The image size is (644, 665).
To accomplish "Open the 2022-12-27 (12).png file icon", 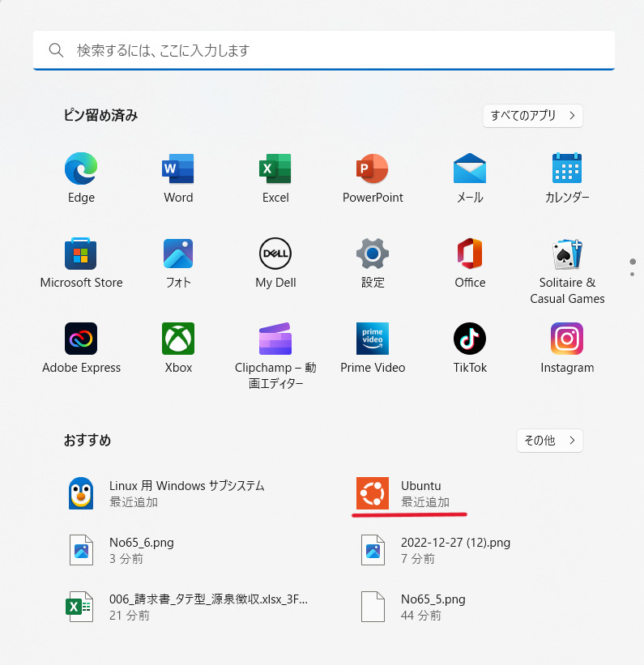I will [x=373, y=550].
